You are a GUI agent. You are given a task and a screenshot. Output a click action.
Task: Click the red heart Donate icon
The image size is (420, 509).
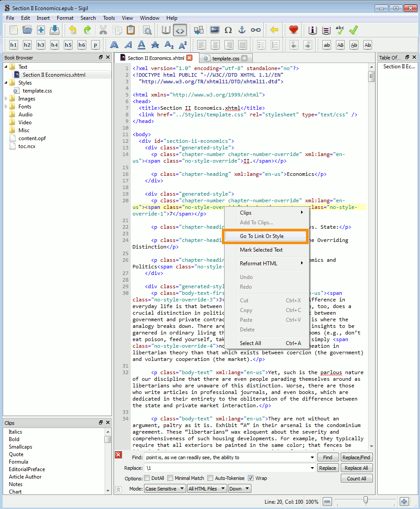(x=294, y=30)
